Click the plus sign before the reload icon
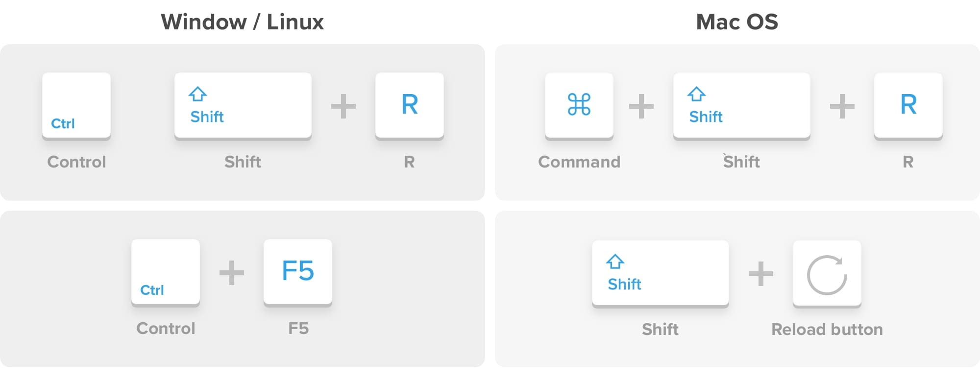980x382 pixels. 760,274
